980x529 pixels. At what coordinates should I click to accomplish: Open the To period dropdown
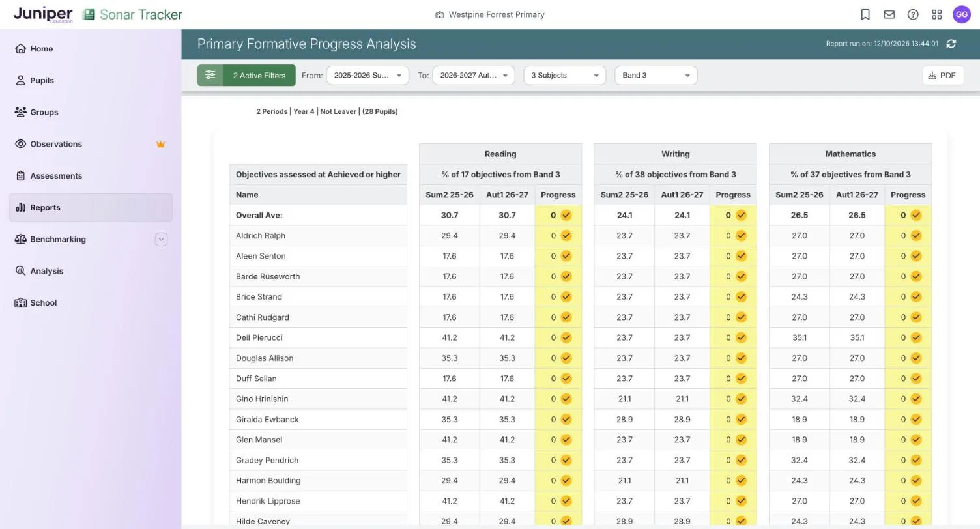pyautogui.click(x=474, y=75)
